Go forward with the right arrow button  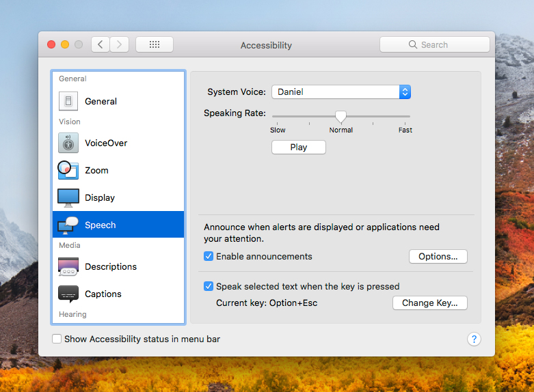pyautogui.click(x=119, y=44)
